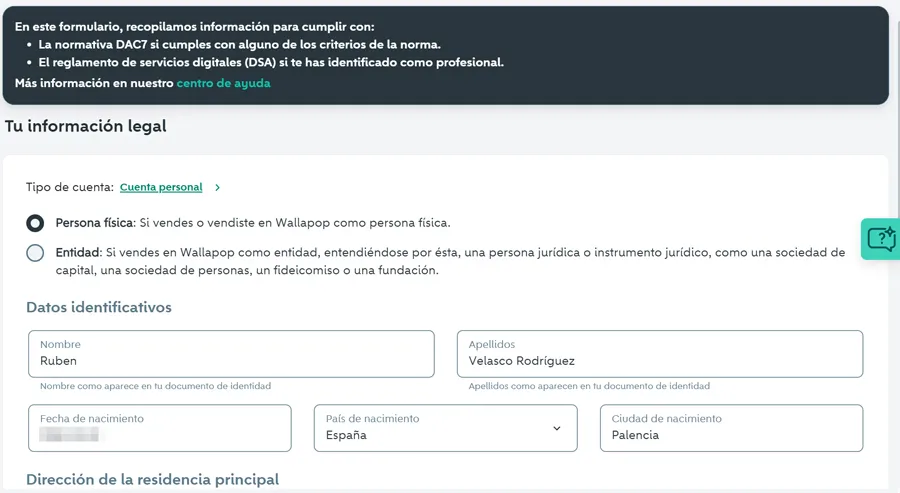Edit the Nombre field containing Ruben
The image size is (900, 493).
click(x=231, y=354)
